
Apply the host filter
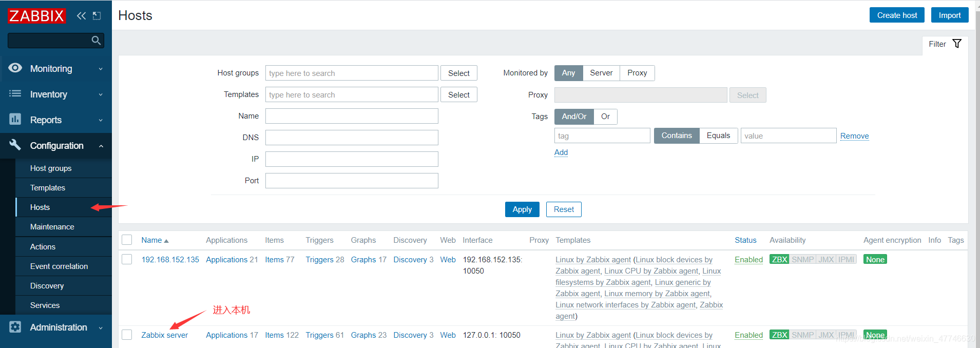pos(522,209)
